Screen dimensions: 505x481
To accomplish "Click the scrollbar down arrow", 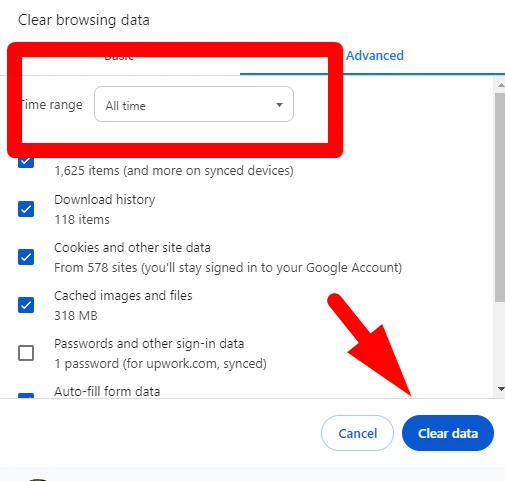I will click(501, 389).
